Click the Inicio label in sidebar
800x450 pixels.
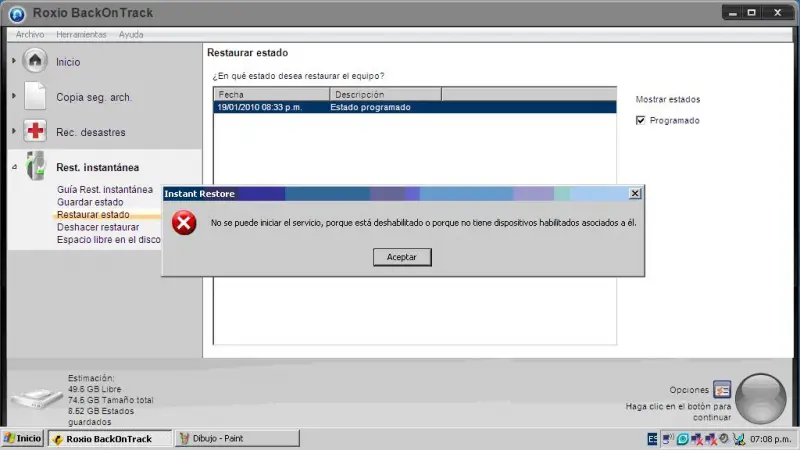pos(68,62)
